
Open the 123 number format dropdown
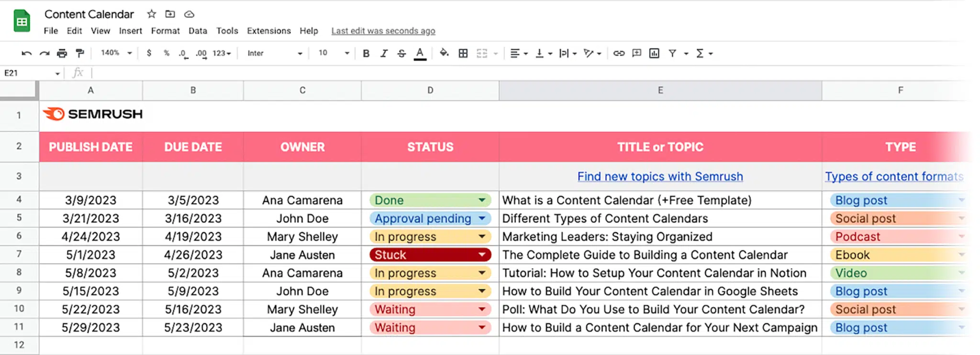click(x=222, y=53)
